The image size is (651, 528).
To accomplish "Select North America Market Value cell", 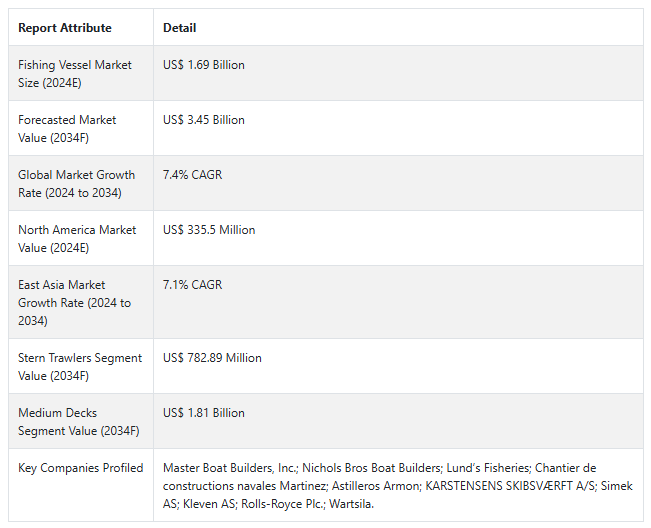I will pos(76,239).
